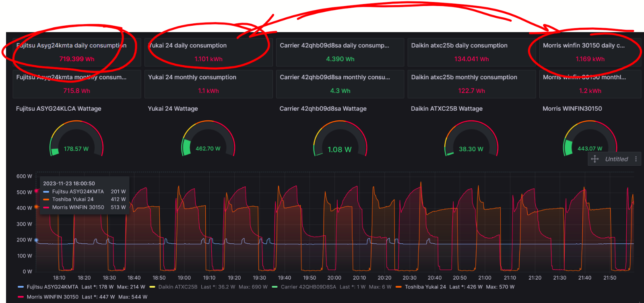Screen dimensions: 644x303
Task: Click the 600 W y-axis label
Action: click(24, 176)
